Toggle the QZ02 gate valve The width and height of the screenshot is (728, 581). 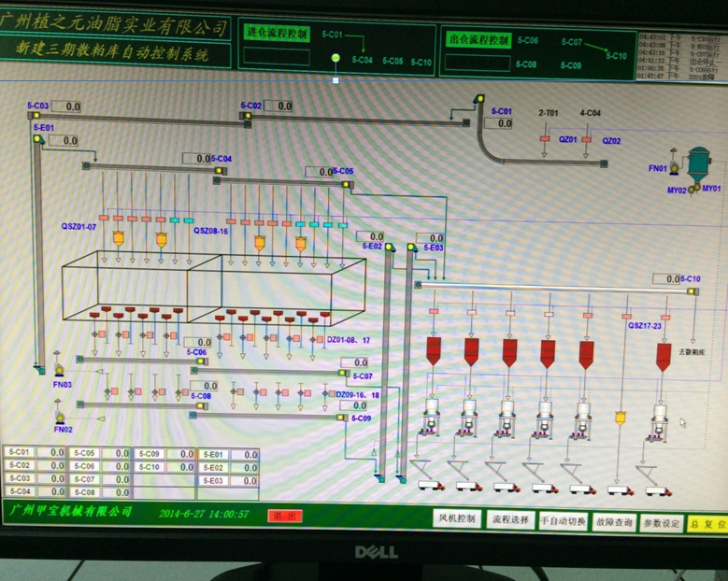pos(586,140)
